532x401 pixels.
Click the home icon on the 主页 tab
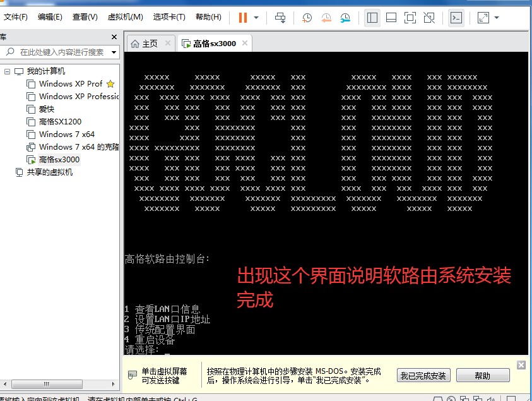point(135,44)
